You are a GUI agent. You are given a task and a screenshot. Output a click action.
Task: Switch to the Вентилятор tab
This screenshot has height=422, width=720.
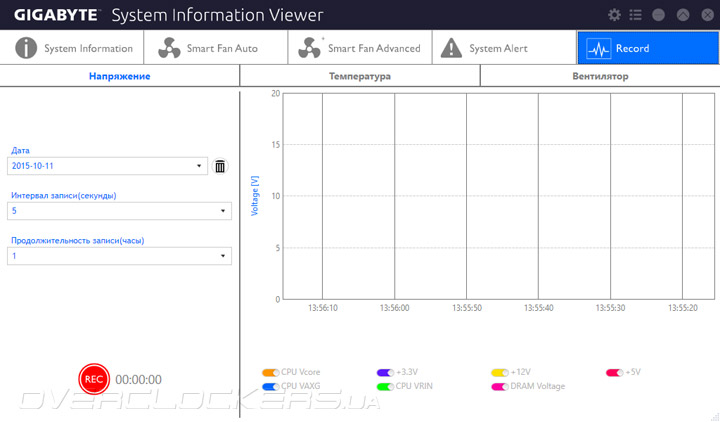600,76
